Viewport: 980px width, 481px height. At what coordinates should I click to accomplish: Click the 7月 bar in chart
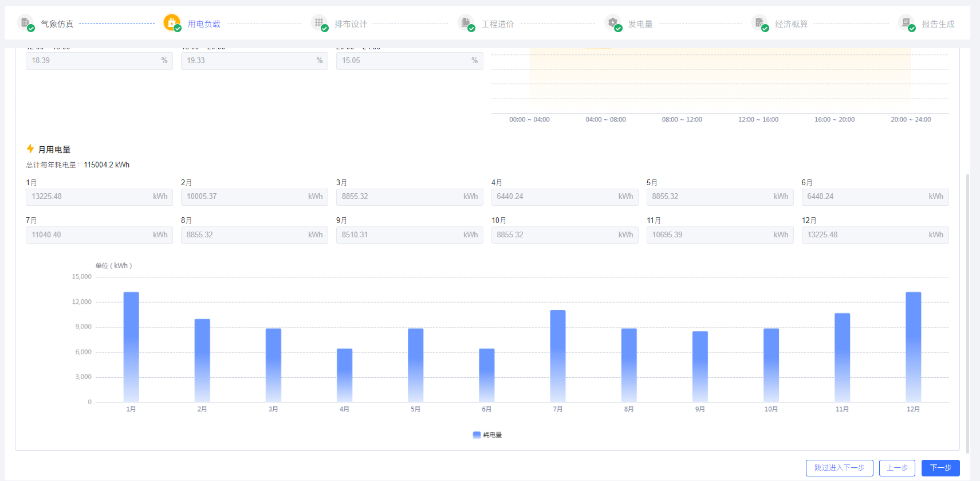pos(558,356)
